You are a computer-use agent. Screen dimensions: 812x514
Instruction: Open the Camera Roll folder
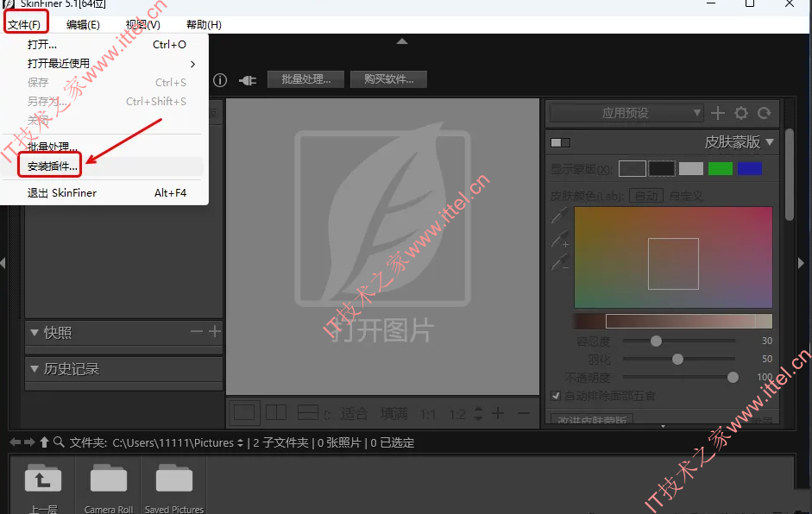click(x=108, y=487)
